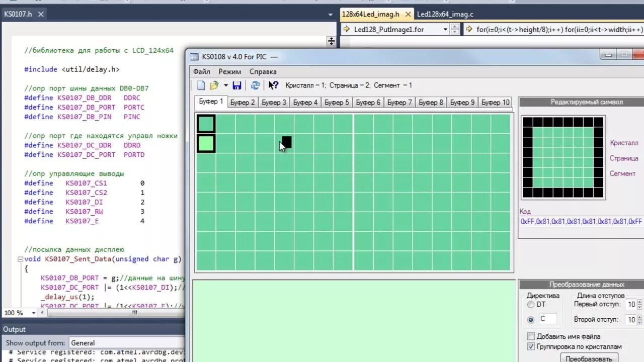644x362 pixels.
Task: Click the What's This help pointer icon
Action: [x=273, y=85]
